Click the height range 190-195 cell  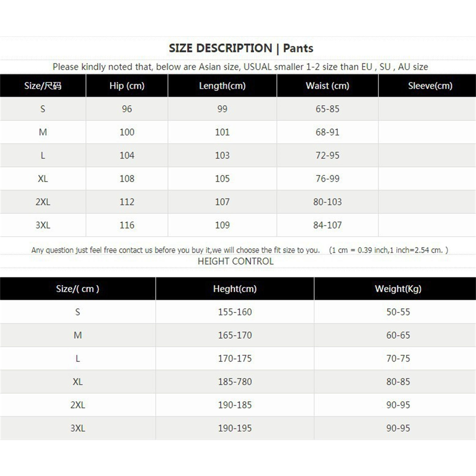[235, 428]
